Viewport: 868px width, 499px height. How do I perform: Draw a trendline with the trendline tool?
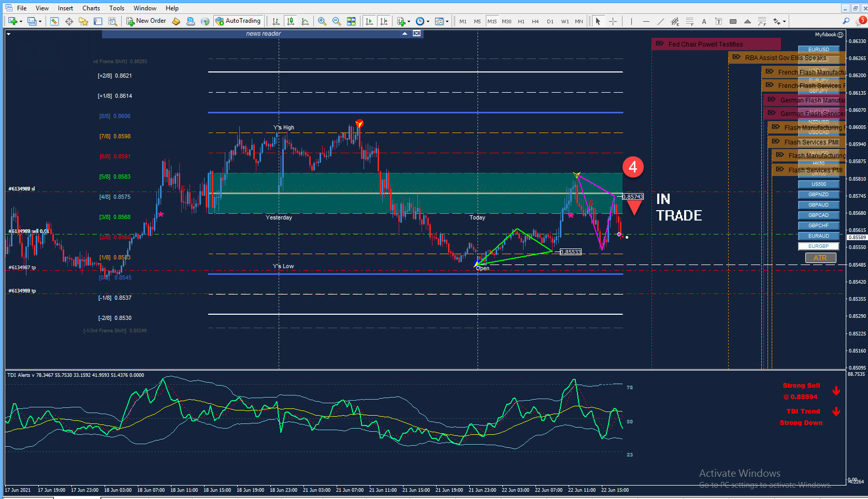pyautogui.click(x=660, y=21)
